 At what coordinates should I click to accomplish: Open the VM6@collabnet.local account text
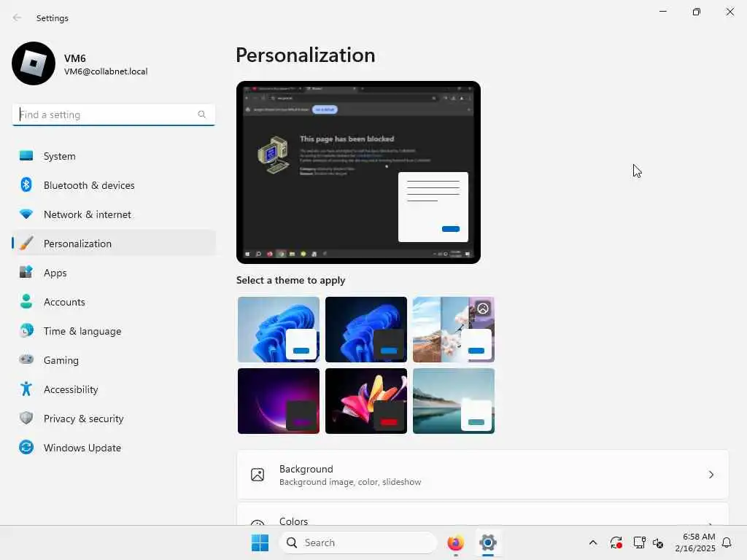coord(106,71)
